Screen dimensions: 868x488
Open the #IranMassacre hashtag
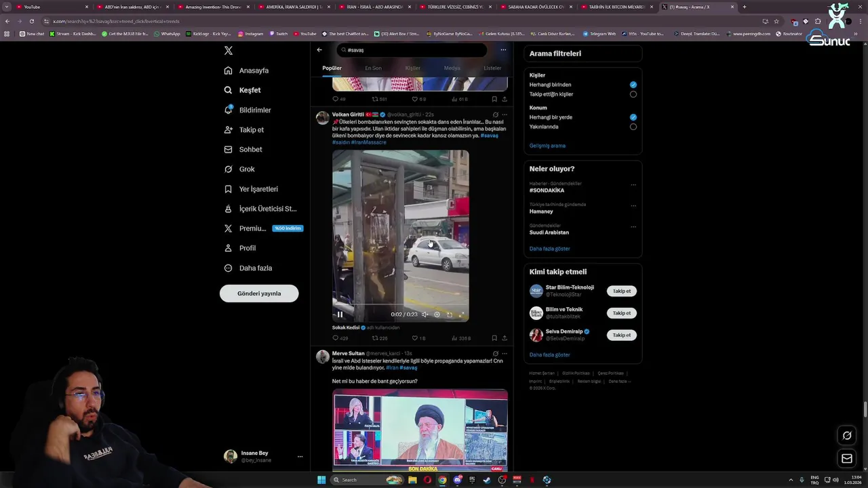click(x=368, y=142)
